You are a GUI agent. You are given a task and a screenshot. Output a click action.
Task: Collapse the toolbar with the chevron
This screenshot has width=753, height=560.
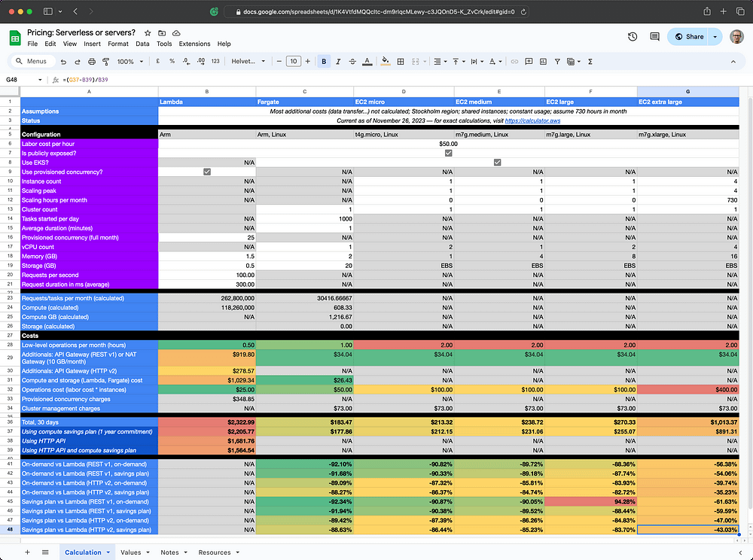pyautogui.click(x=733, y=62)
